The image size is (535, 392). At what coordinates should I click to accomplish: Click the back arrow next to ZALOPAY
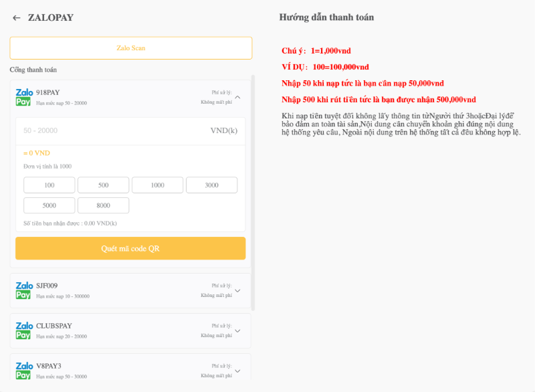(x=17, y=18)
